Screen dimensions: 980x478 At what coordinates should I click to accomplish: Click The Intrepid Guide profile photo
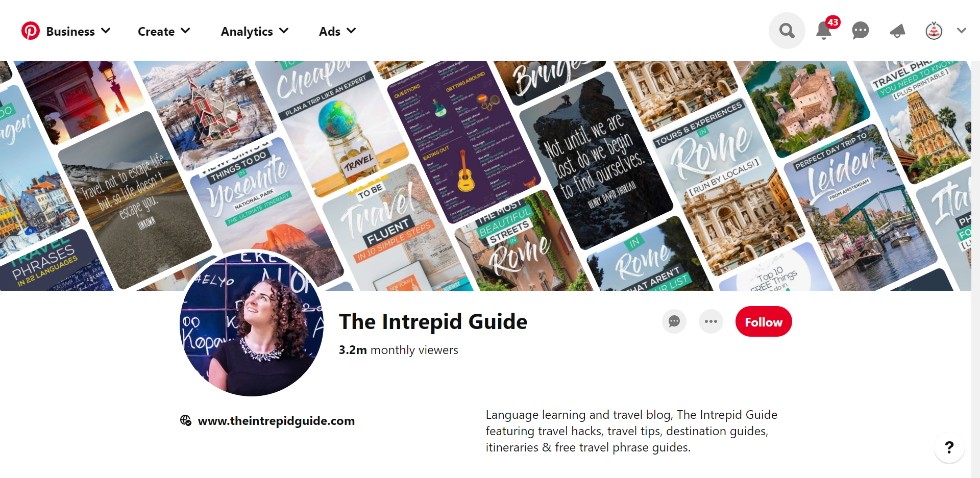[x=252, y=323]
